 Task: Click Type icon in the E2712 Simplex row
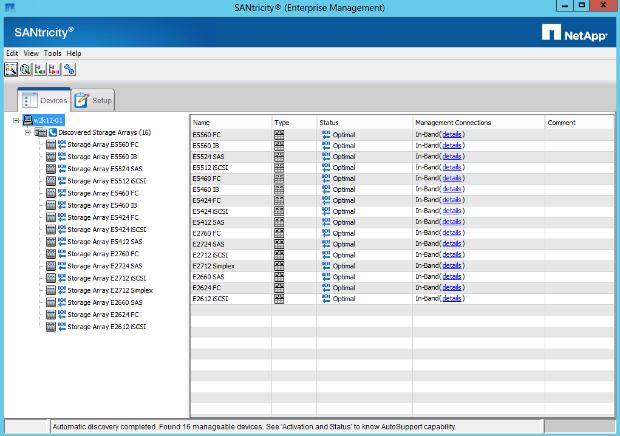[x=279, y=266]
